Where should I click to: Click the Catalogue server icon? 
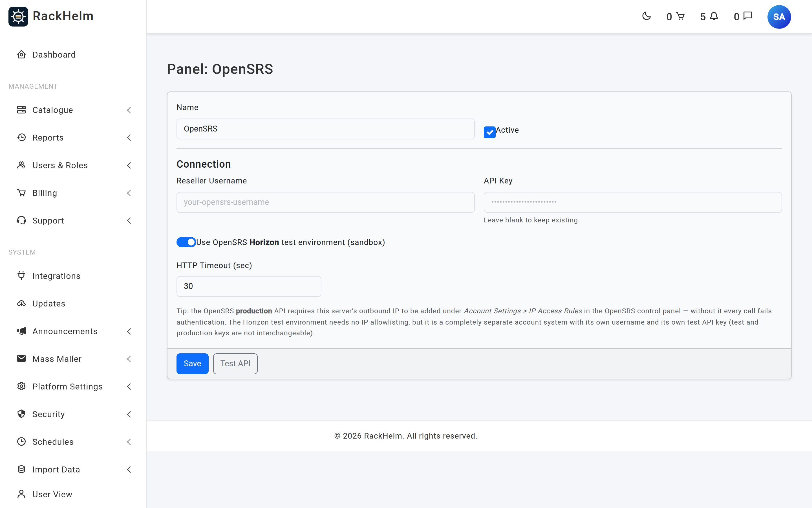(21, 110)
